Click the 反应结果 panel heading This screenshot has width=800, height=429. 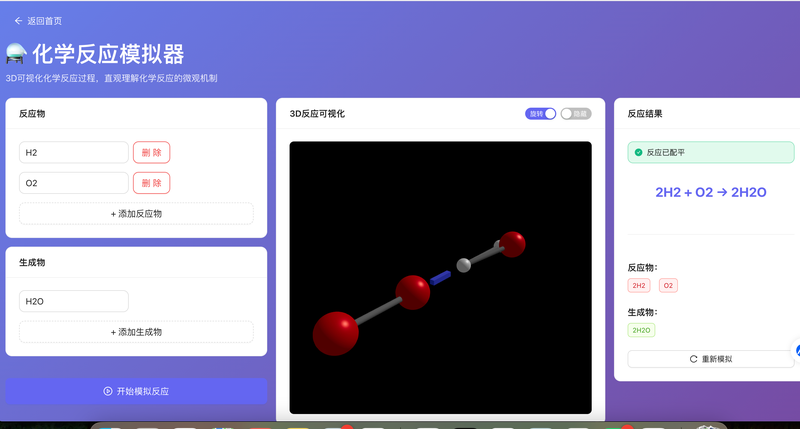click(645, 114)
